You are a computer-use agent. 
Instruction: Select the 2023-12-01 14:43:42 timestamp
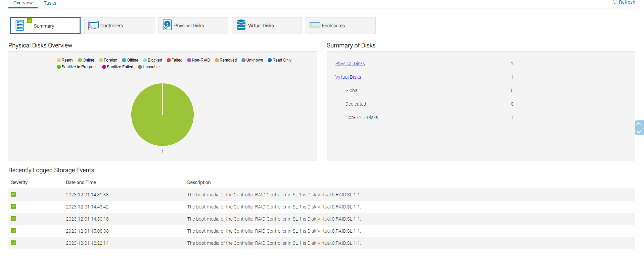(x=87, y=207)
